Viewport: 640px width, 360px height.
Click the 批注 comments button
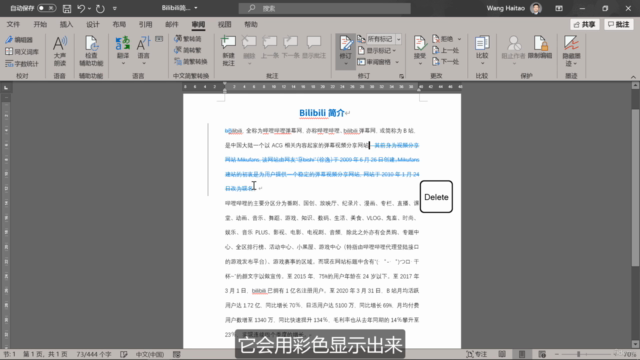(x=619, y=24)
